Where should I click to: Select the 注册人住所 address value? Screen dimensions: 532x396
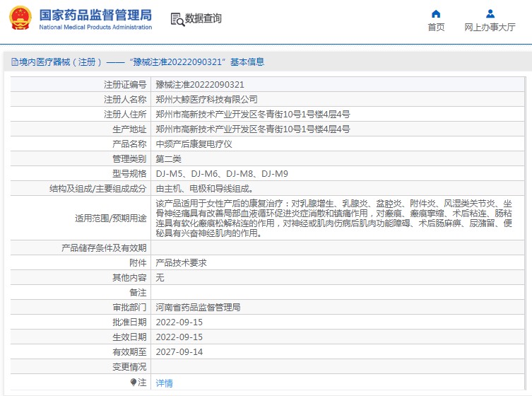click(x=253, y=115)
